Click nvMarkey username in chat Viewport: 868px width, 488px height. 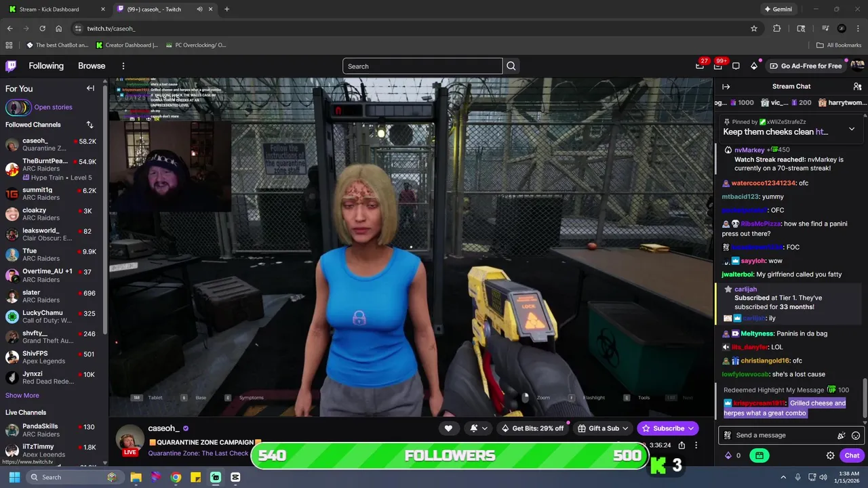[x=749, y=150]
